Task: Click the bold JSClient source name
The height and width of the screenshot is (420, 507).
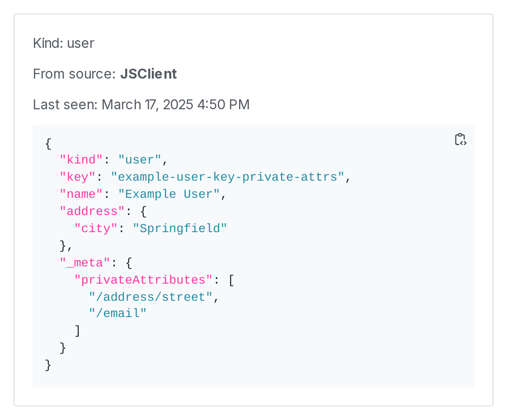Action: (148, 74)
